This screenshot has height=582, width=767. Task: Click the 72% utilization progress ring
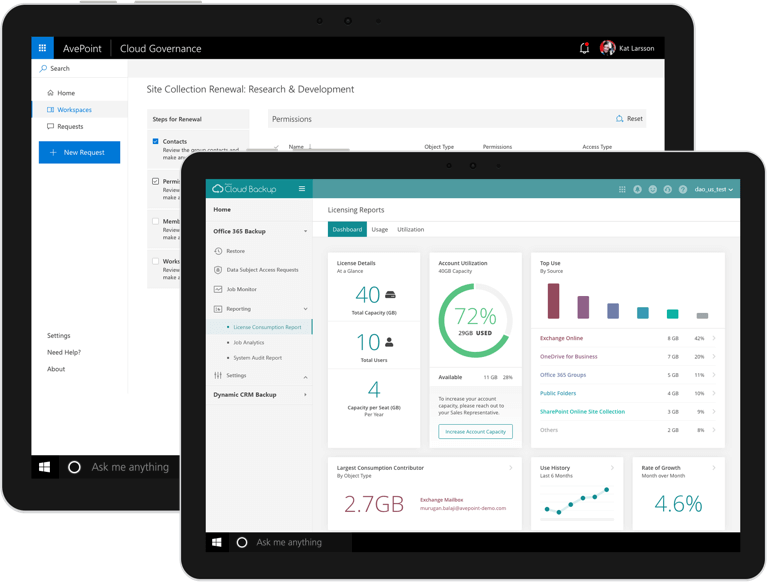point(475,321)
